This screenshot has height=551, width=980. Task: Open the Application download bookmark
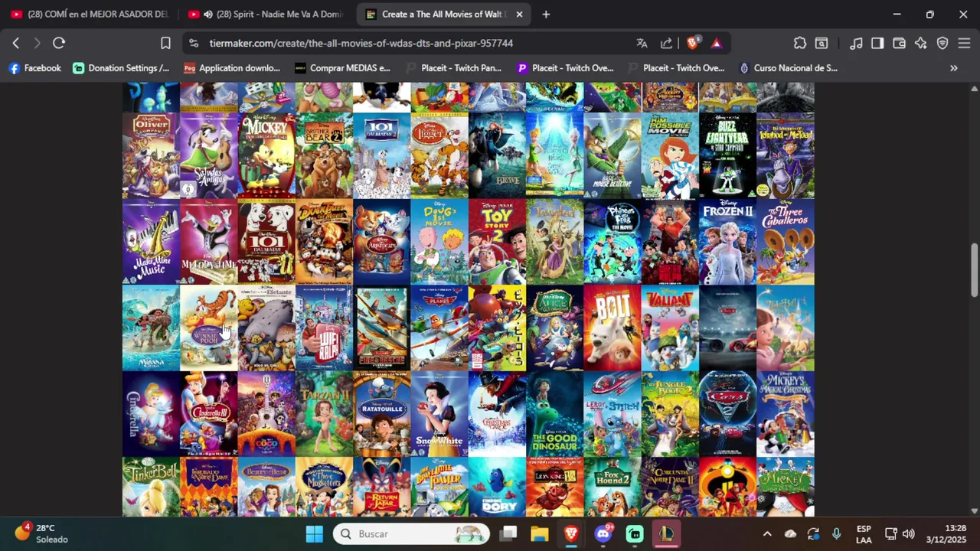[x=232, y=68]
